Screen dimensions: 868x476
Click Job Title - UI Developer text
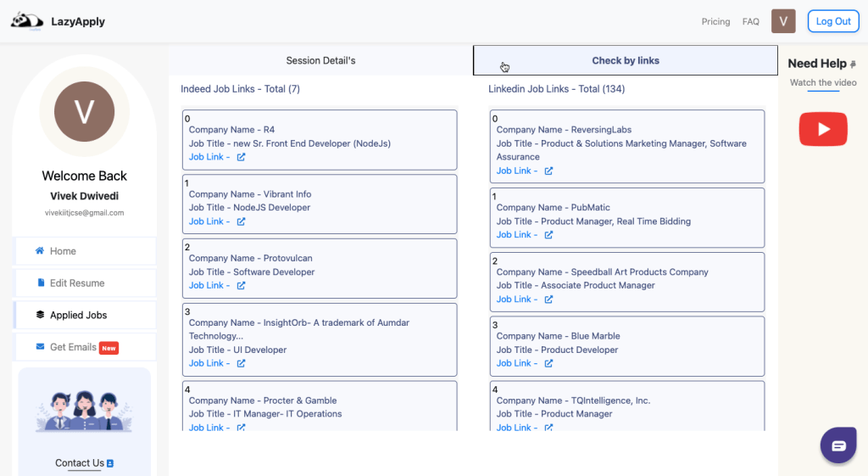pyautogui.click(x=237, y=350)
